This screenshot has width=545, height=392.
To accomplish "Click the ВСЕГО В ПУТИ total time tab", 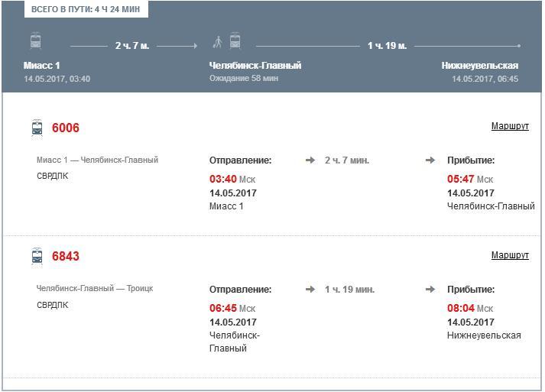I will [x=86, y=10].
